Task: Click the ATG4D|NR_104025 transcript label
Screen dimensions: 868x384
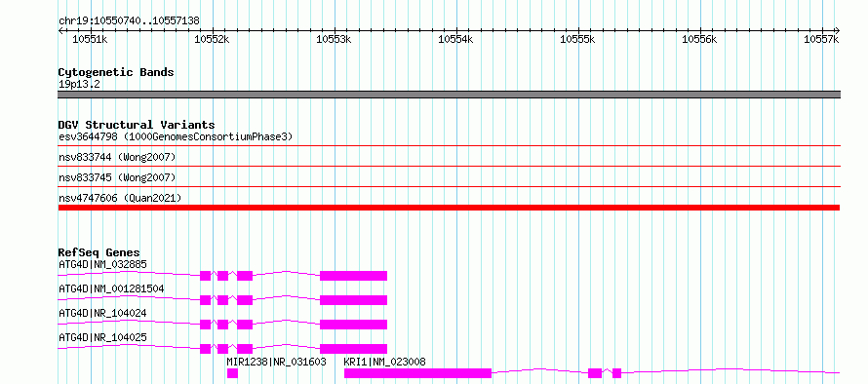Action: point(102,337)
